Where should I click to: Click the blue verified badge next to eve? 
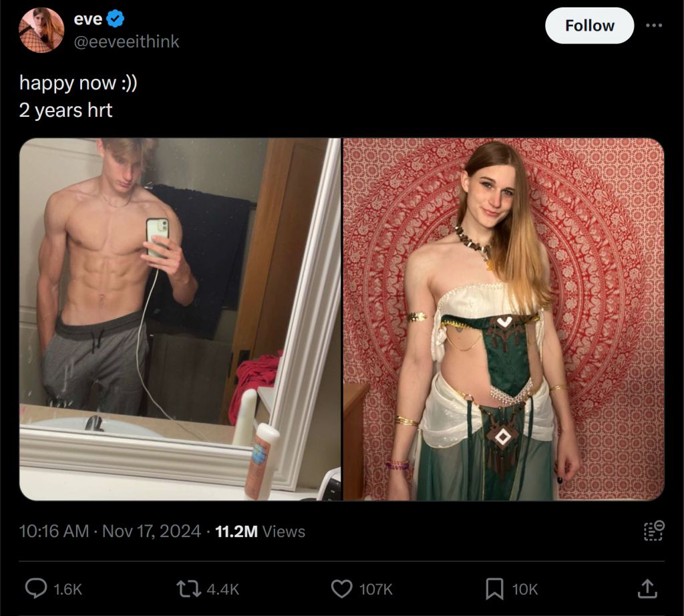pyautogui.click(x=115, y=19)
